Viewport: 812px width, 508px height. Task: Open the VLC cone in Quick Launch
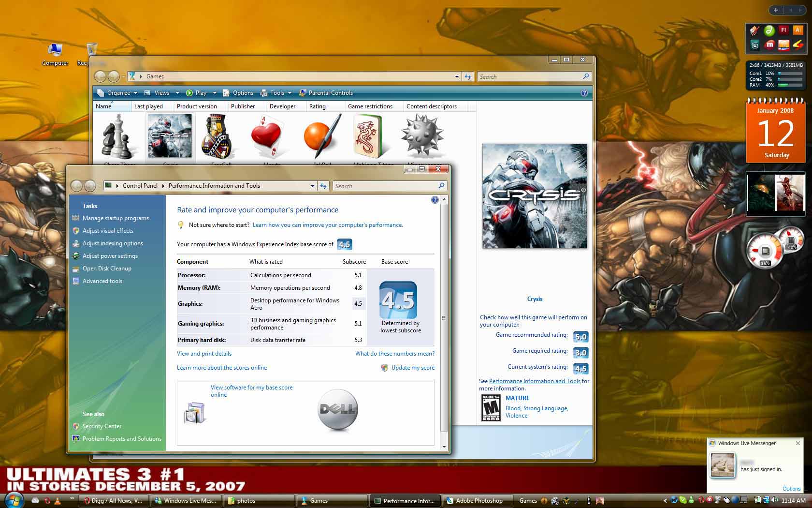(x=58, y=501)
